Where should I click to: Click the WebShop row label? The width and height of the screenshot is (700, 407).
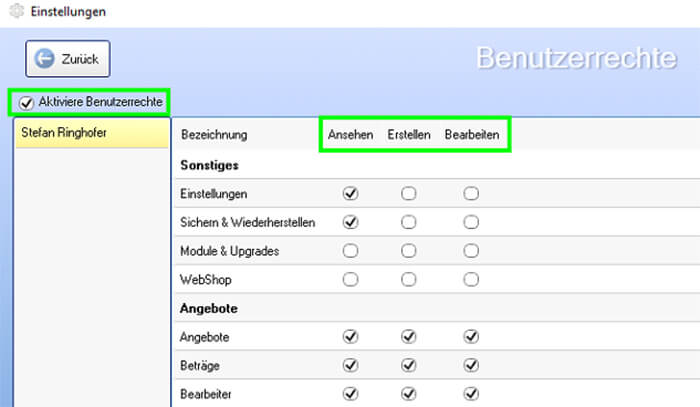tap(205, 280)
